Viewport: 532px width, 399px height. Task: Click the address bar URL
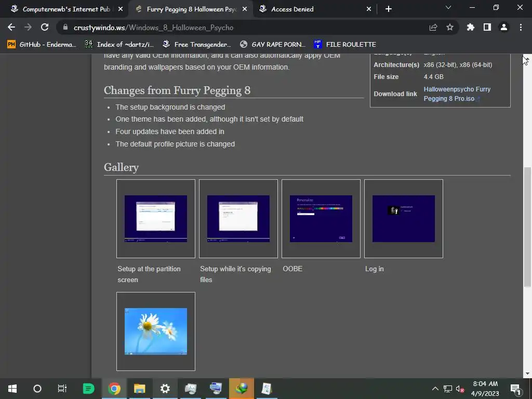pos(153,28)
